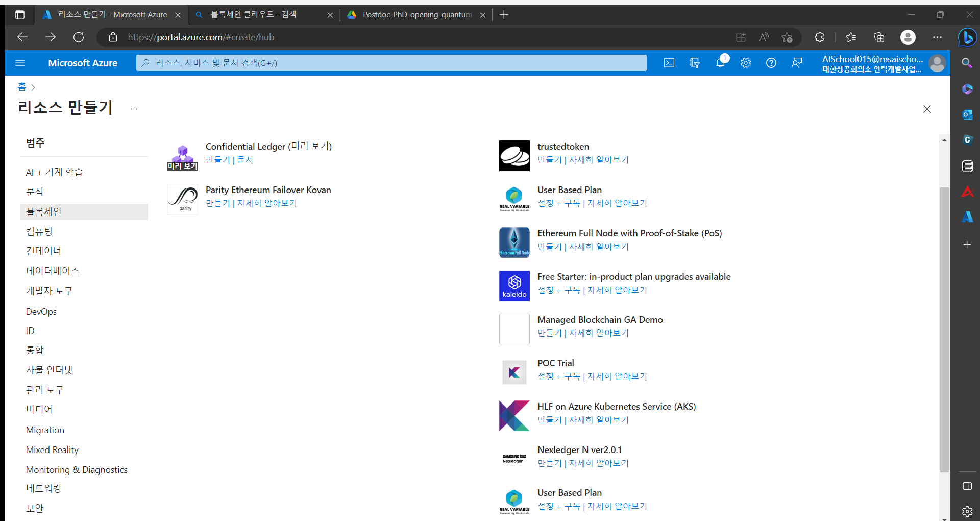The width and height of the screenshot is (980, 521).
Task: Open the Azure feedback icon
Action: (797, 63)
